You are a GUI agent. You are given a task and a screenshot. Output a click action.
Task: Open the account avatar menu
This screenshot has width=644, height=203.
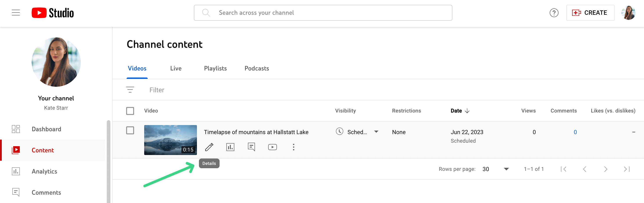click(x=628, y=13)
